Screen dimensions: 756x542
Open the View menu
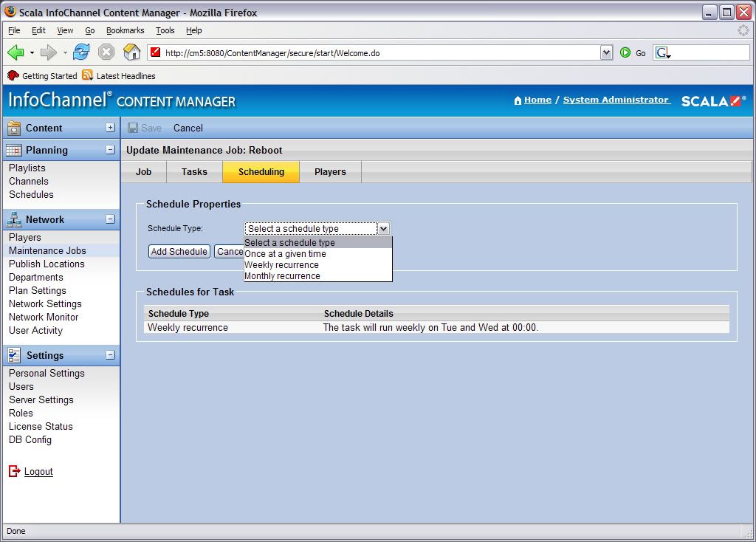coord(65,30)
